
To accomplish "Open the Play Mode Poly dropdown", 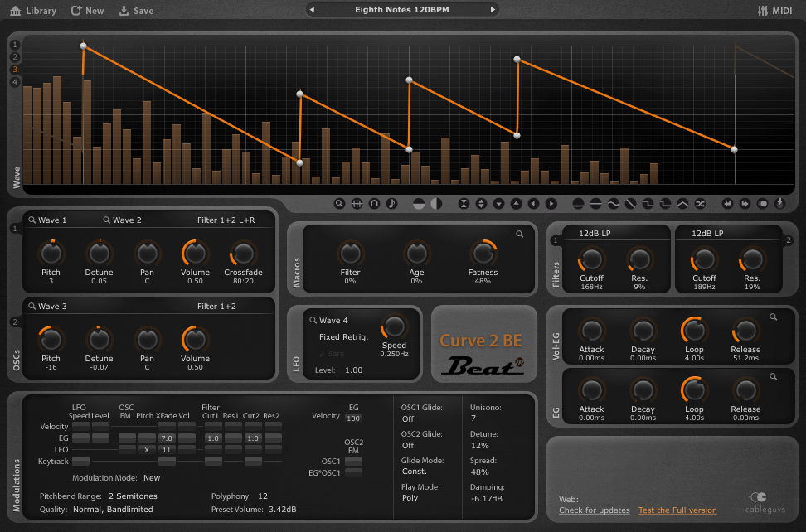I will [x=409, y=498].
